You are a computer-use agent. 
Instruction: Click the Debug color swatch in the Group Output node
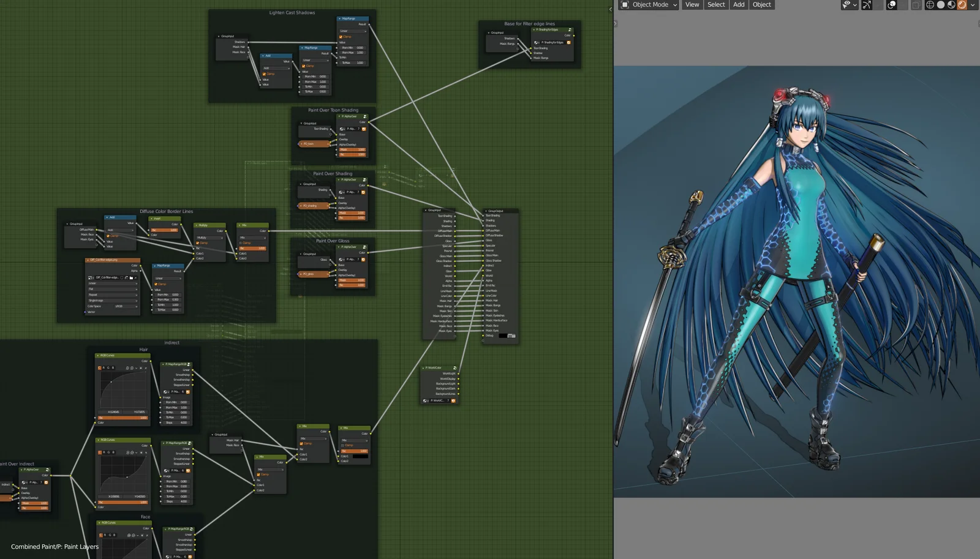coord(502,336)
